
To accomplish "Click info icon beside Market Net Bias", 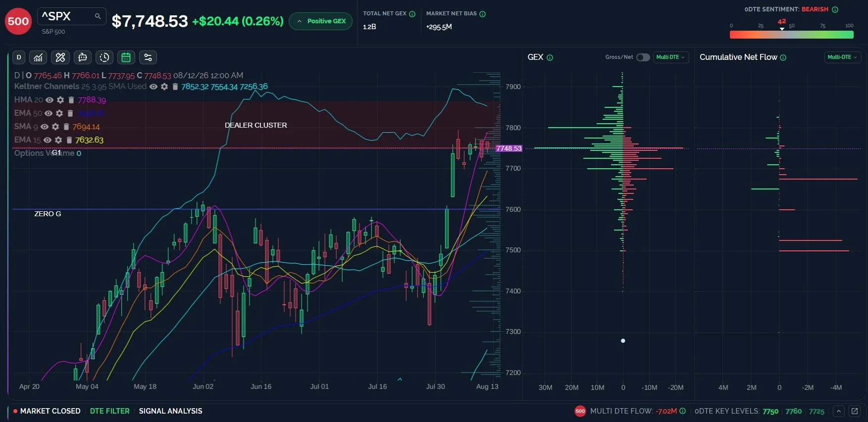I will (x=483, y=14).
